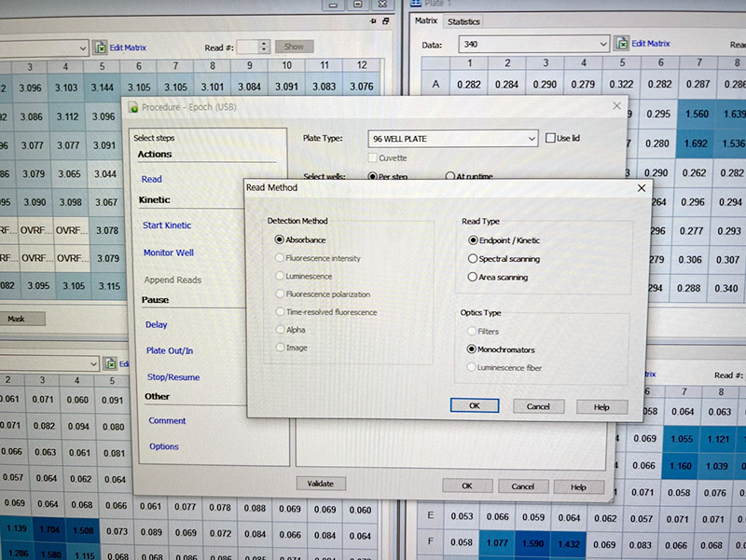Expand the Data 340 wavelength dropdown

point(601,44)
